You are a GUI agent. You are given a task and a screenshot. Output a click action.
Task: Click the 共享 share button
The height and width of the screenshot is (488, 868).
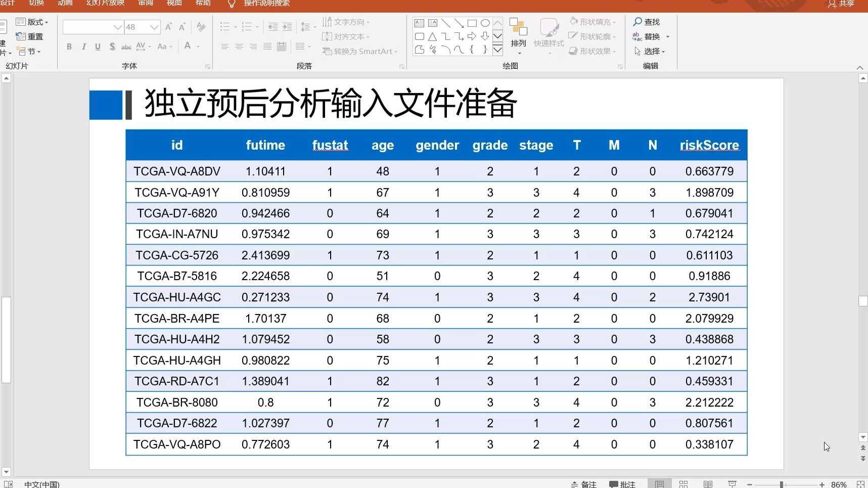point(841,4)
